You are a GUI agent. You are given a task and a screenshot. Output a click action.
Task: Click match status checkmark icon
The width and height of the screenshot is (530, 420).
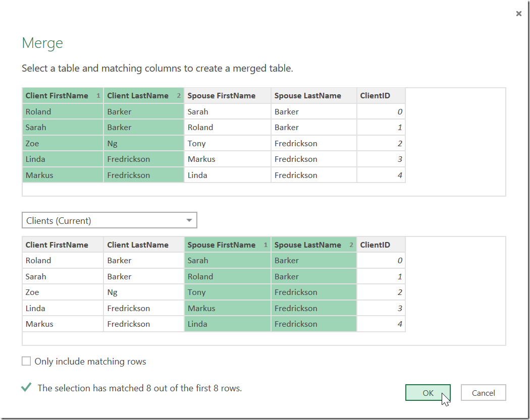pos(26,387)
